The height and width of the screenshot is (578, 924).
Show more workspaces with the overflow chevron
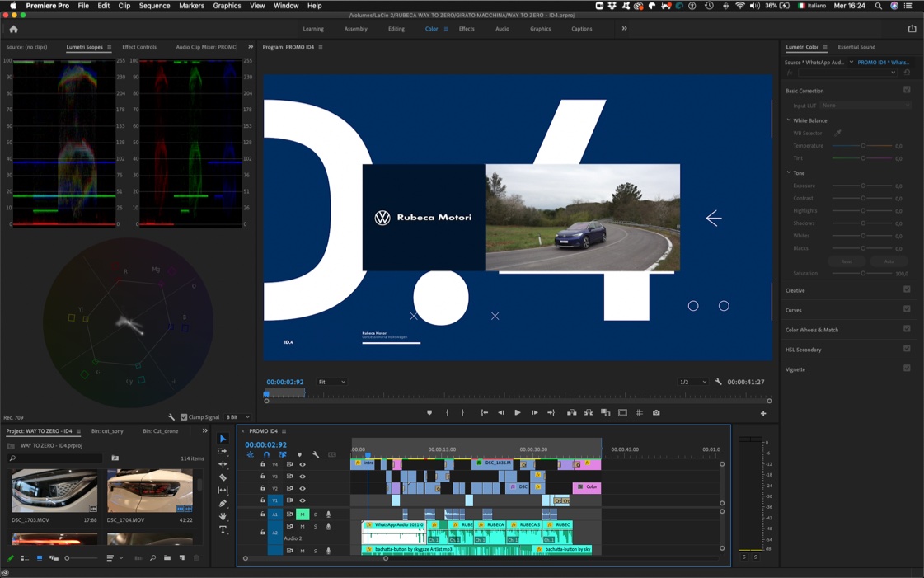624,28
